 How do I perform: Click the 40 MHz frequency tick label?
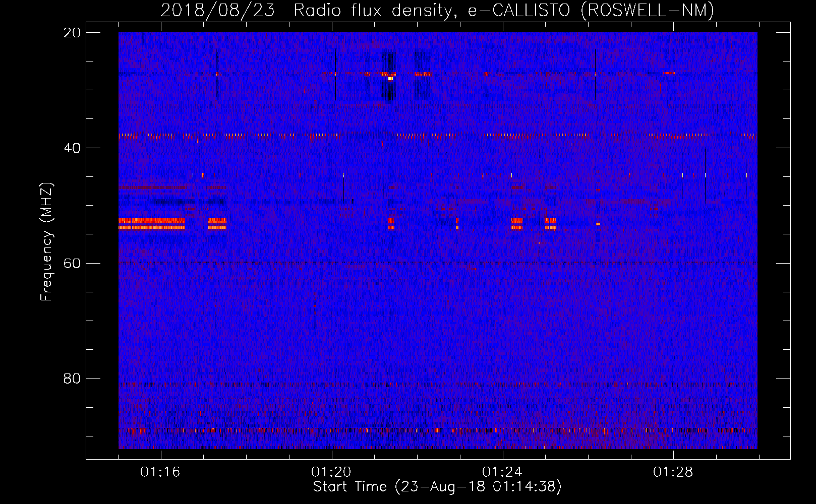pyautogui.click(x=72, y=148)
